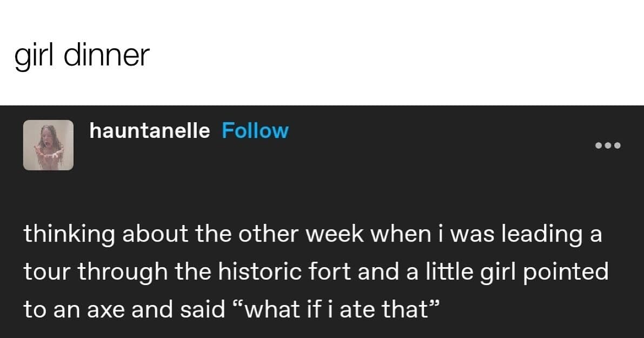Click the word "dinner" in the caption
The width and height of the screenshot is (644, 338).
(x=106, y=55)
